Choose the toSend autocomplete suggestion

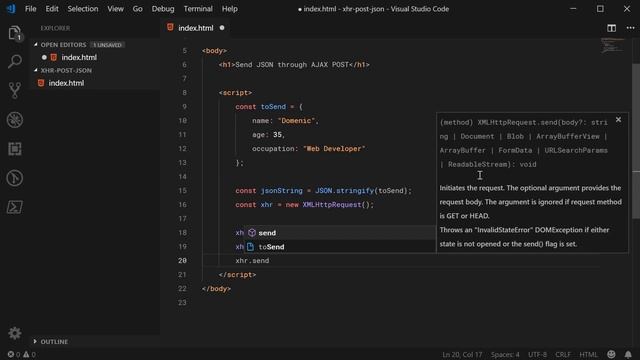tap(340, 247)
